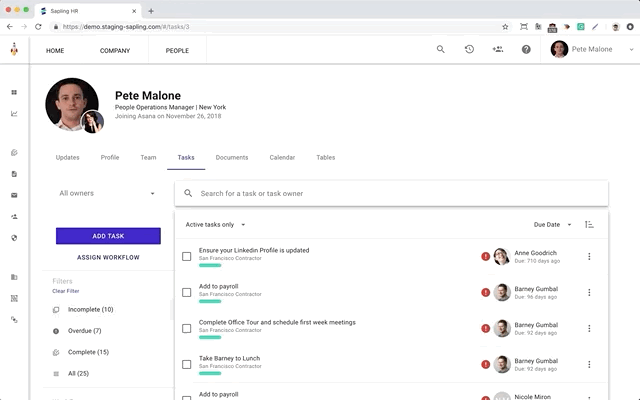
Task: Select the Overdue (7) filter
Action: (84, 330)
